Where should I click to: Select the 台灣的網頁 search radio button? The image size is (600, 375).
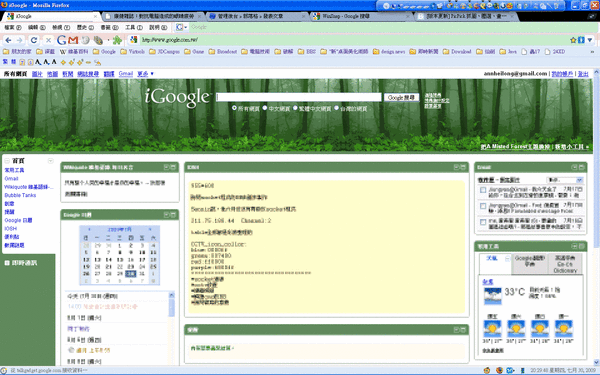(337, 108)
